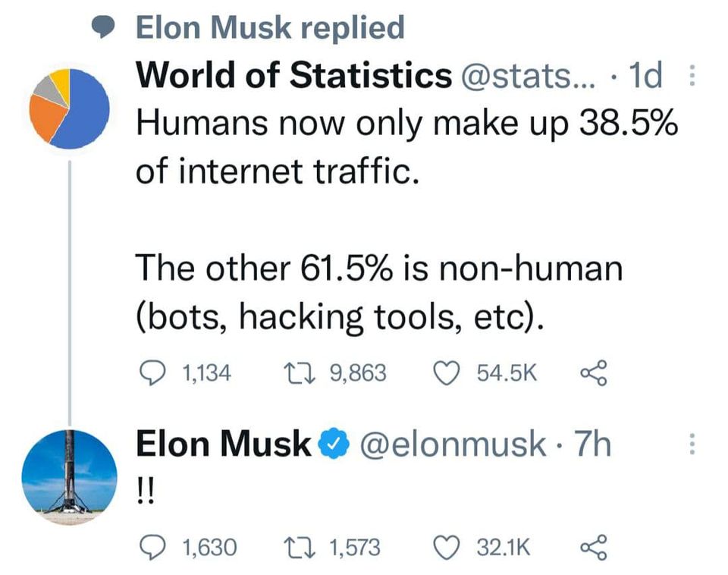Open Elon Musk's rocket profile picture
This screenshot has height=575, width=728.
70,475
